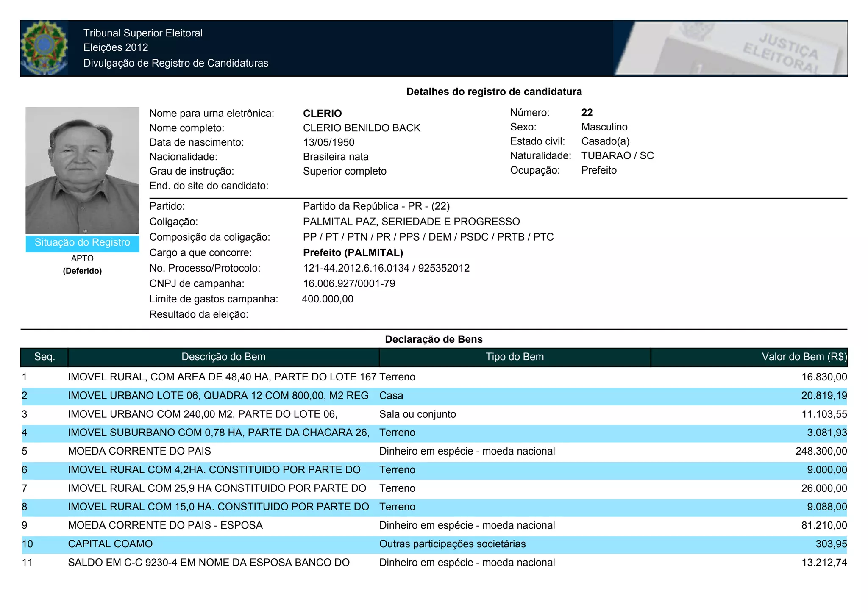Select row 11 Saldo em C-C 9230-4
The height and width of the screenshot is (613, 868).
(209, 563)
